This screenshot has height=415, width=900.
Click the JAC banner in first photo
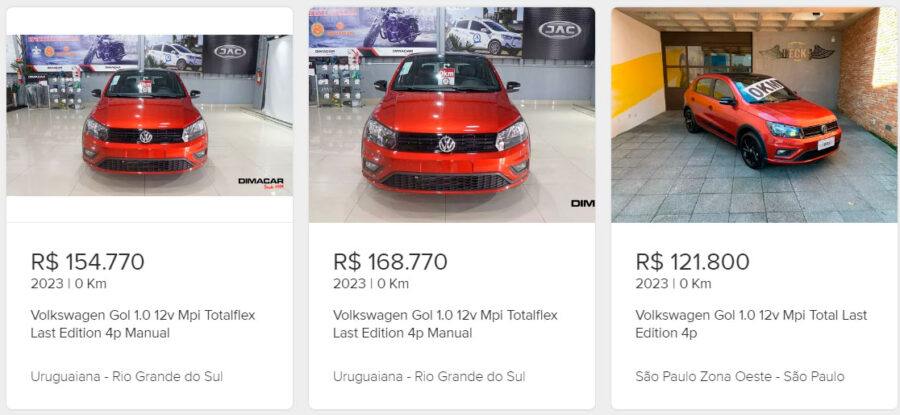pos(230,53)
